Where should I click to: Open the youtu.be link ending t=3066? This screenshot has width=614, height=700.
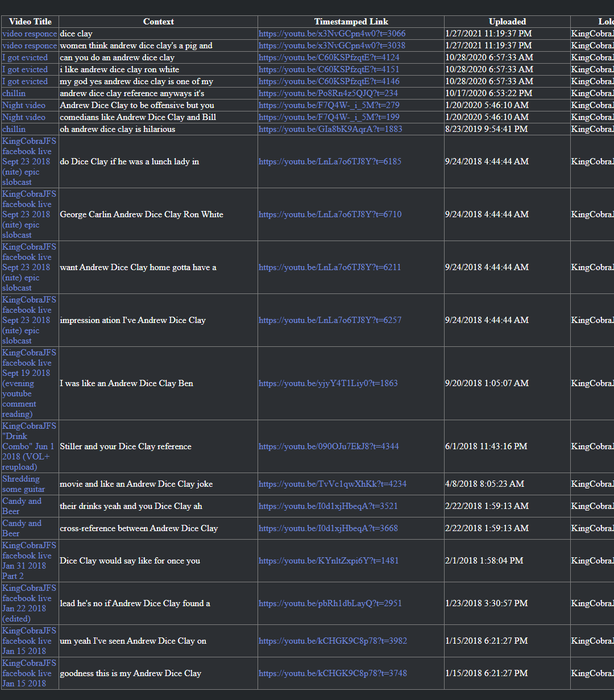pyautogui.click(x=332, y=34)
